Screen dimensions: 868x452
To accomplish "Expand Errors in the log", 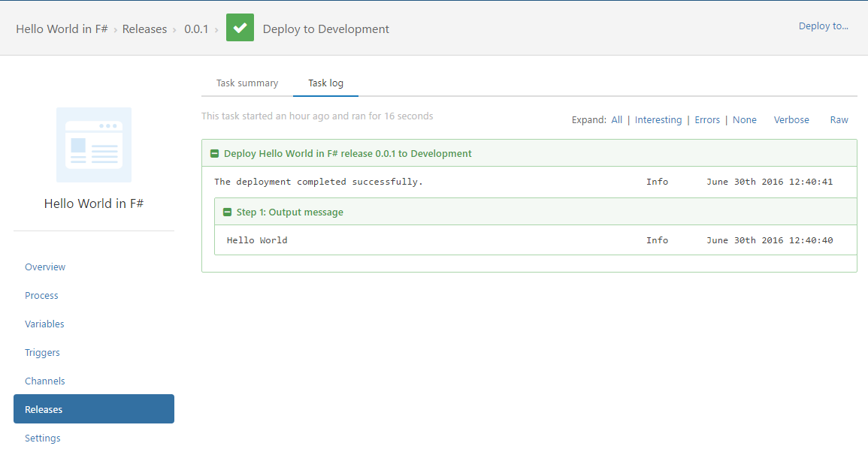I will point(707,120).
